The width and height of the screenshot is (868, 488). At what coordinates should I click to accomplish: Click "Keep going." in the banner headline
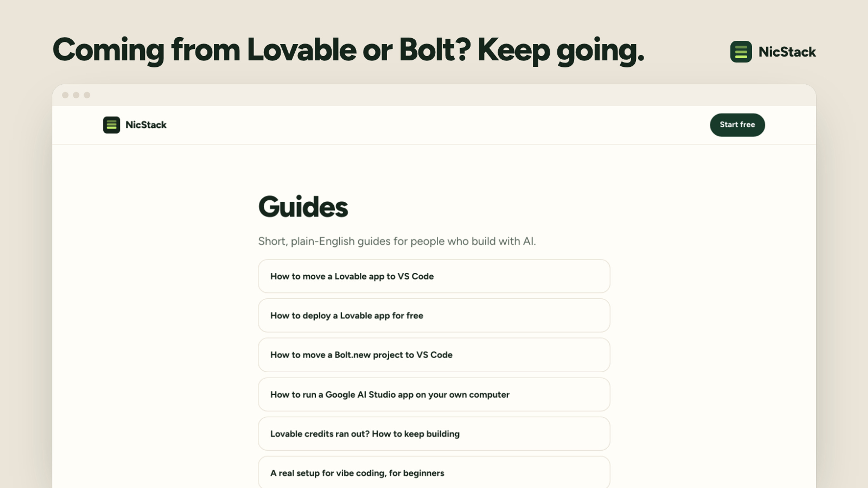pos(561,51)
